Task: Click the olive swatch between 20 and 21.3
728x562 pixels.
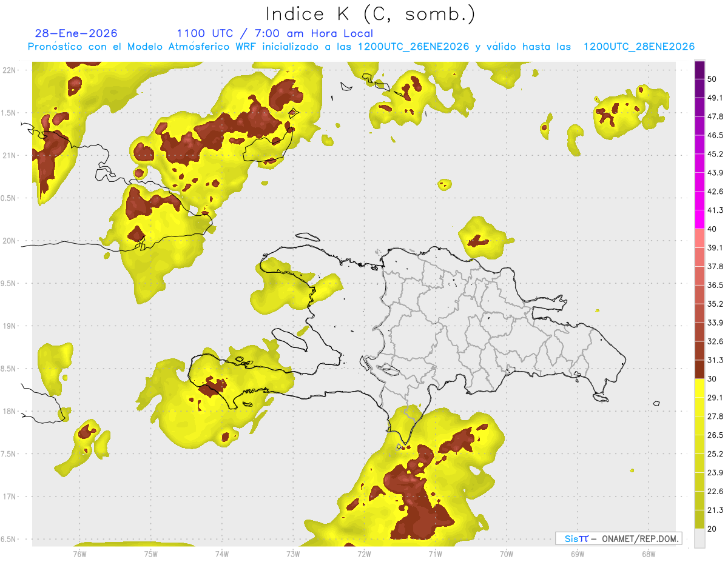Action: (700, 519)
